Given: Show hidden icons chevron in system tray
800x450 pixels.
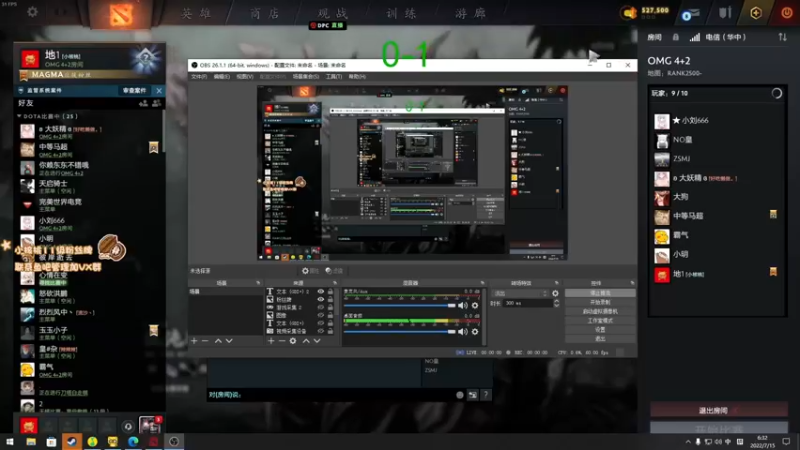Looking at the screenshot, I should pos(687,442).
